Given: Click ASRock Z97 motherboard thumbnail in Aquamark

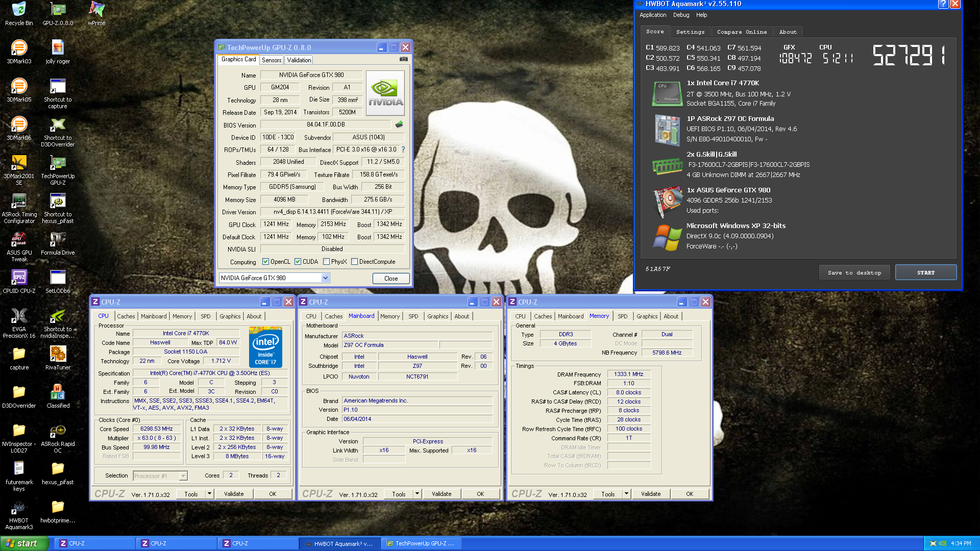Looking at the screenshot, I should tap(668, 130).
